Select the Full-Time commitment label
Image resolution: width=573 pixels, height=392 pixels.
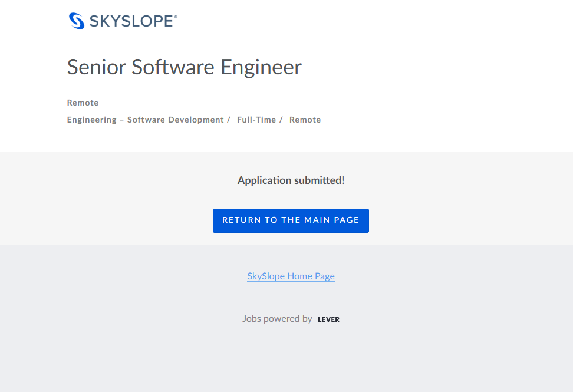256,120
